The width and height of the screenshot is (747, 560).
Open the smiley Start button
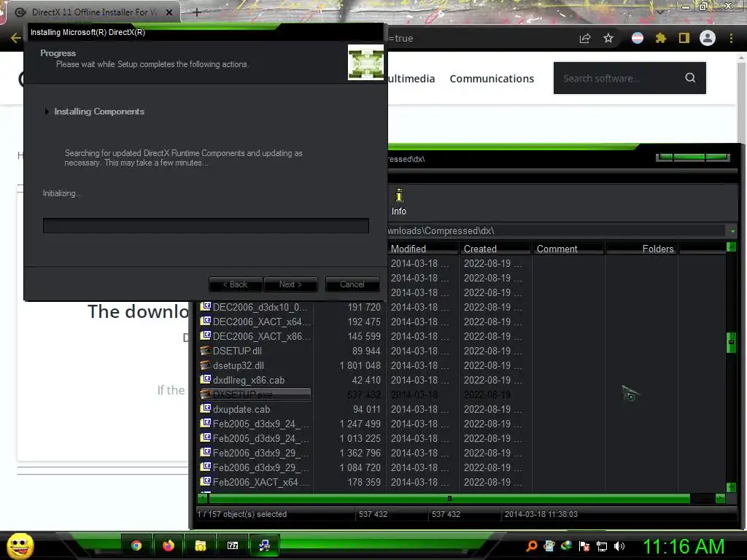pyautogui.click(x=20, y=545)
